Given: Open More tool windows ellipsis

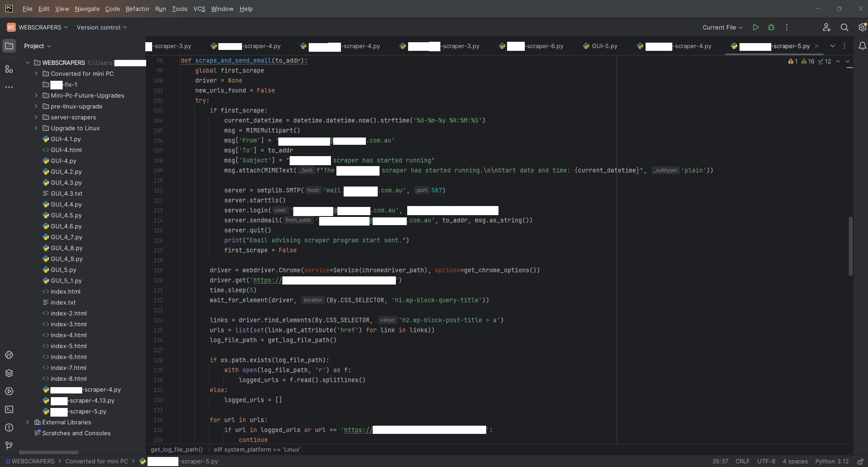Looking at the screenshot, I should click(9, 87).
